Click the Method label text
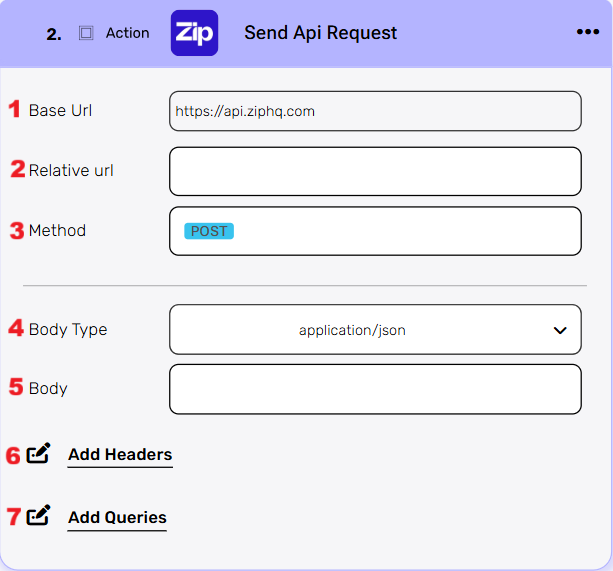The width and height of the screenshot is (613, 571). pos(57,230)
